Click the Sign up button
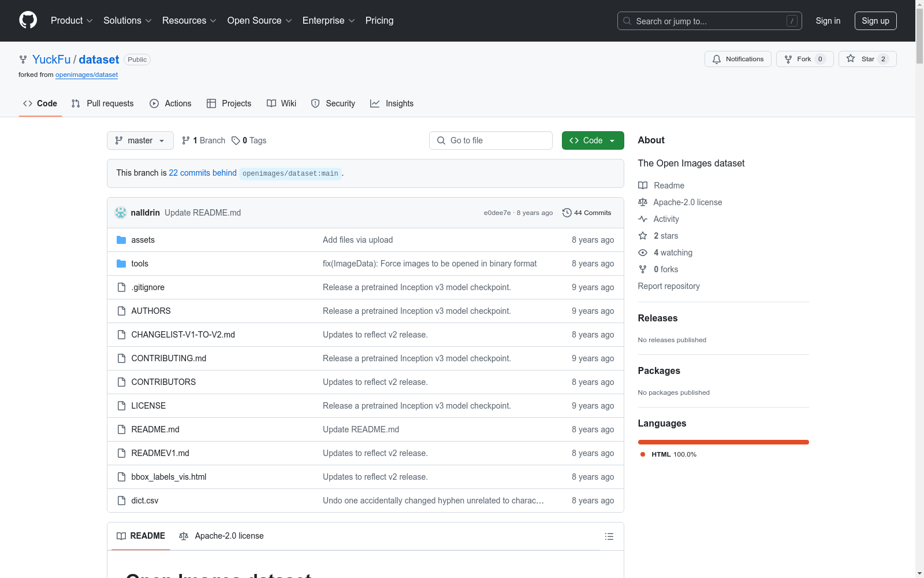Viewport: 924px width, 578px height. coord(875,21)
